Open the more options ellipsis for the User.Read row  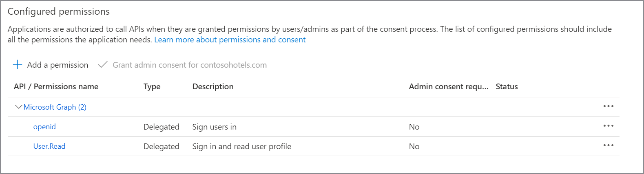(608, 145)
